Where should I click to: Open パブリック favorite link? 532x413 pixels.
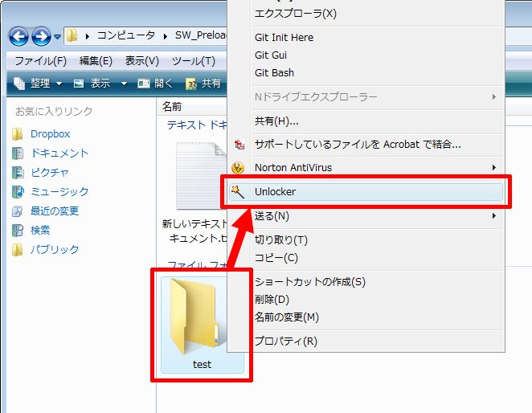pyautogui.click(x=55, y=249)
